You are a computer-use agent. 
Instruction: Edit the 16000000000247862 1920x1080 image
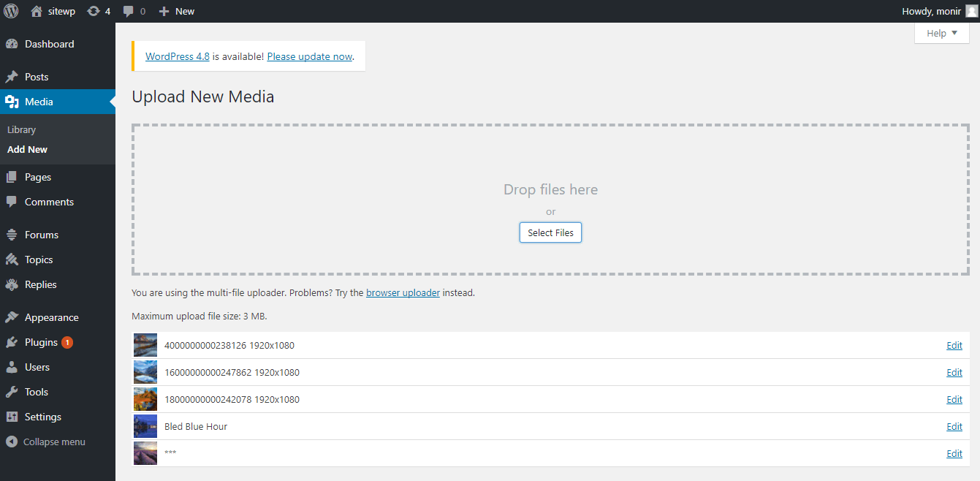pyautogui.click(x=954, y=372)
